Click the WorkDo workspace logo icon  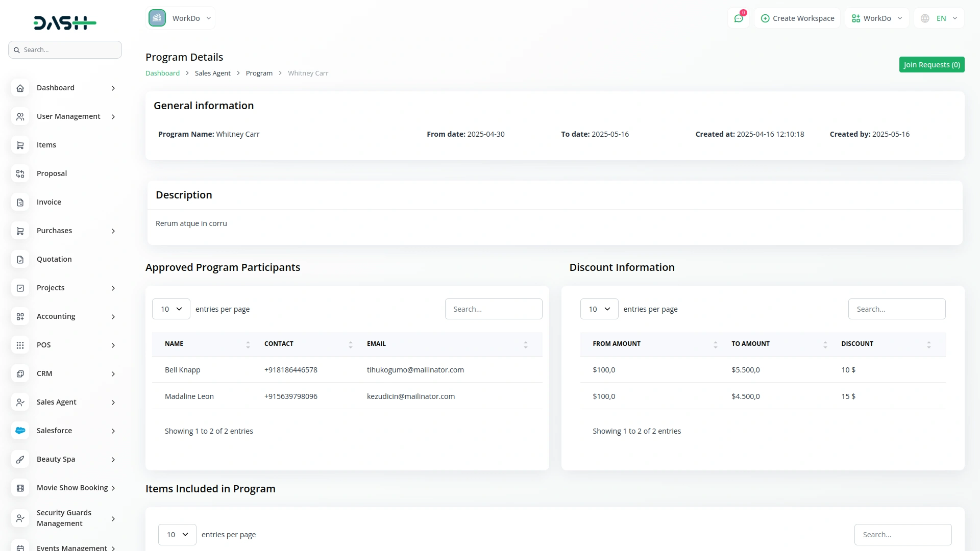click(x=157, y=18)
